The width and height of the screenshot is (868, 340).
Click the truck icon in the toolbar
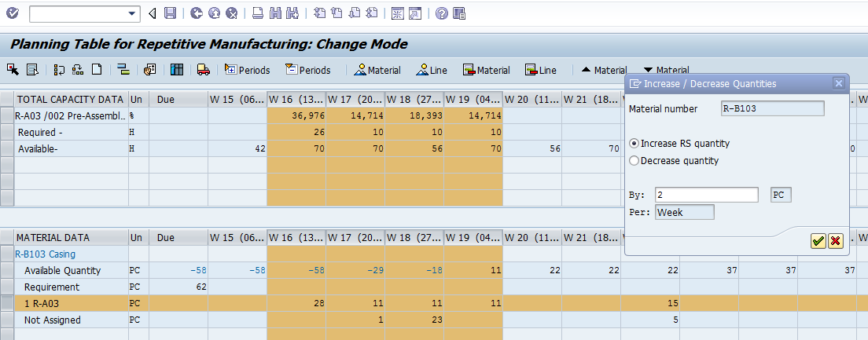coord(203,70)
